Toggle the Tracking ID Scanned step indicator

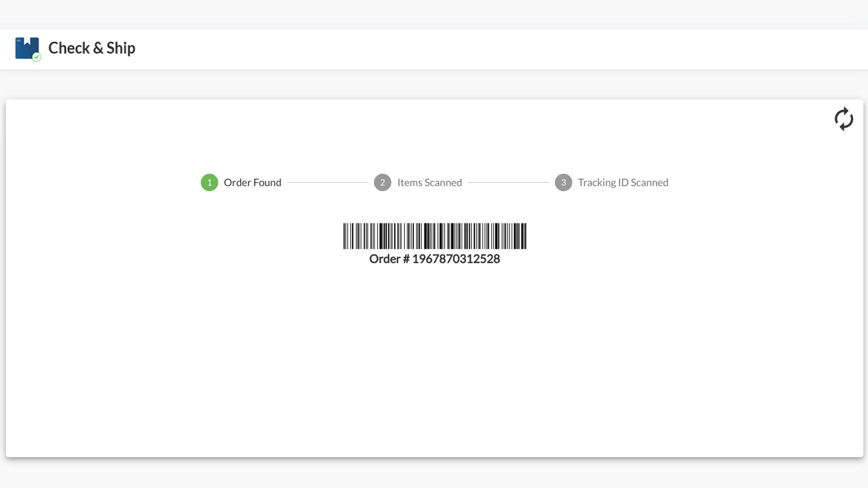[x=564, y=183]
